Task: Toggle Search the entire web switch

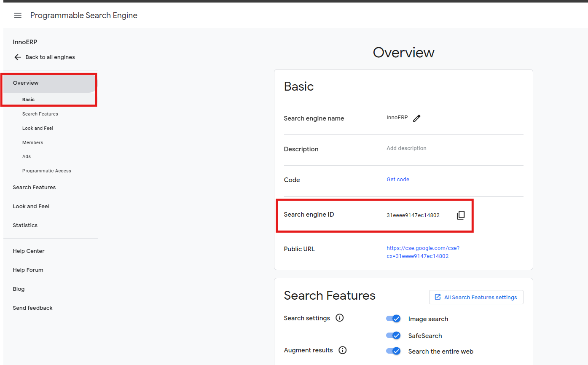Action: (393, 351)
